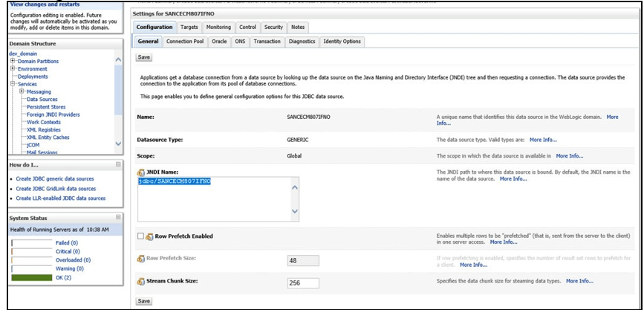Switch to the Connection Pool tab
This screenshot has height=310, width=644.
[184, 42]
